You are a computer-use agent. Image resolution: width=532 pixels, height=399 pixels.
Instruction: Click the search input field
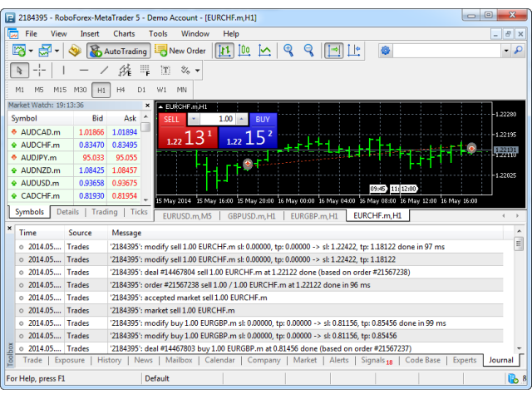pyautogui.click(x=447, y=51)
